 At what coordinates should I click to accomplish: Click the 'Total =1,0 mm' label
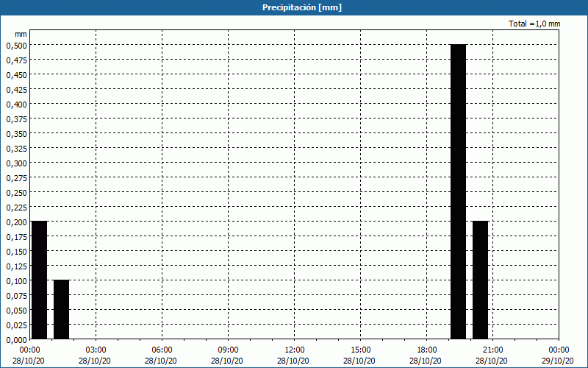point(534,24)
